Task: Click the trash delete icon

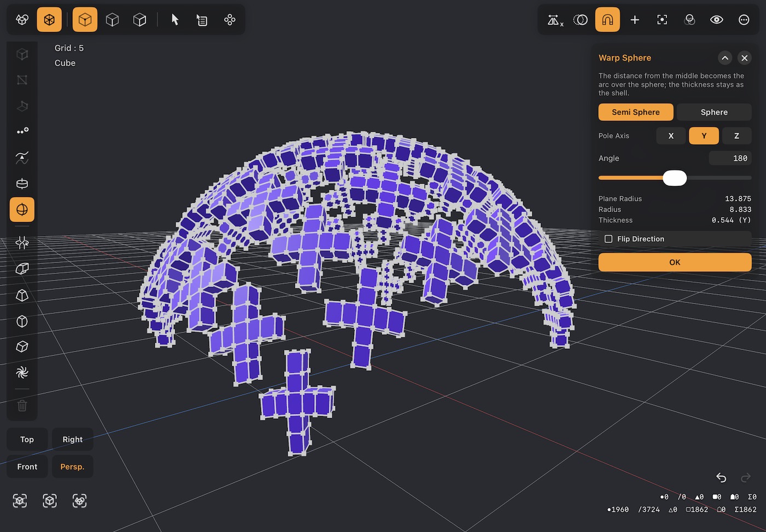Action: pos(22,405)
